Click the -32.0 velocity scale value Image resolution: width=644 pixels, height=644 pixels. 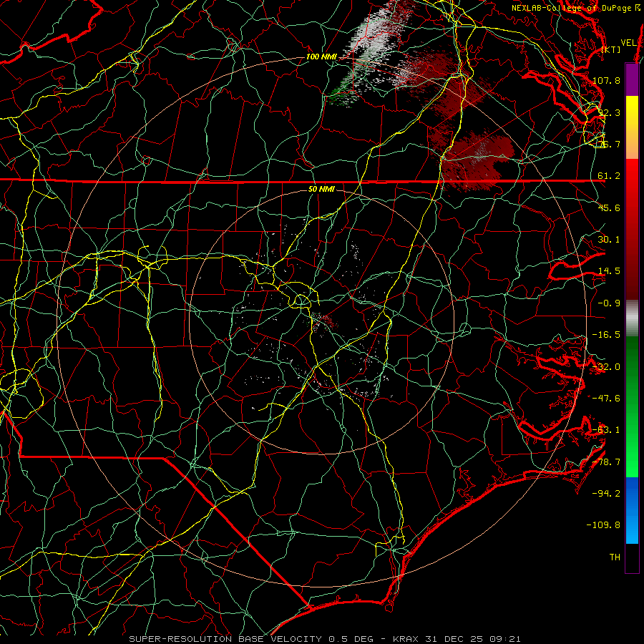[606, 367]
